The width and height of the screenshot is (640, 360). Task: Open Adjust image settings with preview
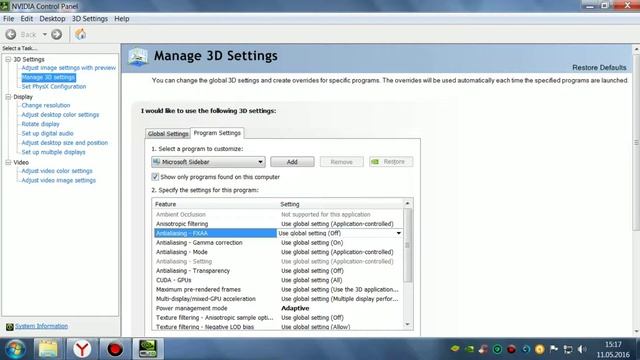(x=69, y=68)
